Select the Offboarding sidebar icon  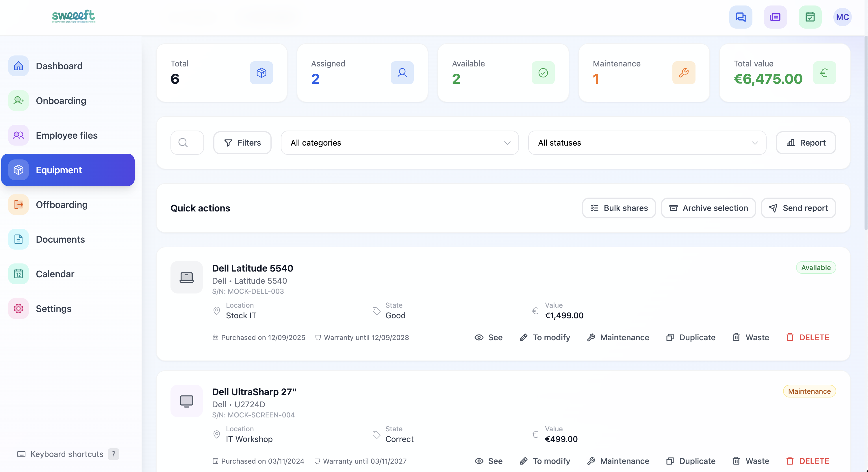[18, 205]
